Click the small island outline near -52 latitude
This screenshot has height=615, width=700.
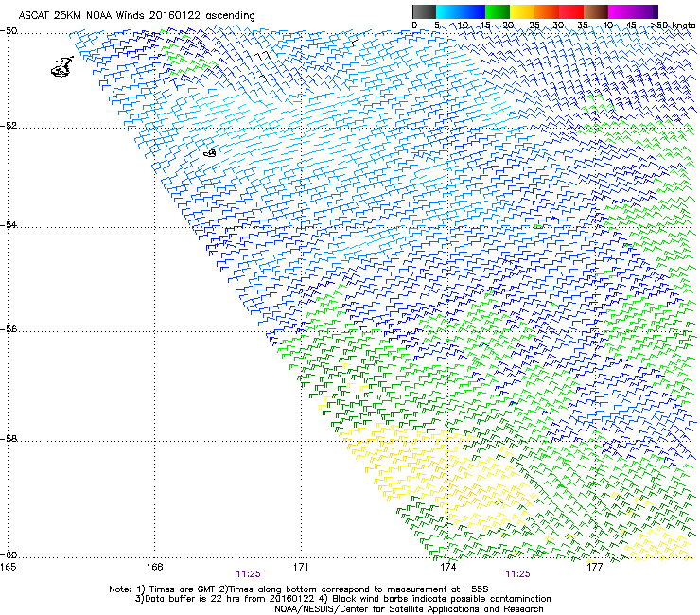(x=210, y=153)
